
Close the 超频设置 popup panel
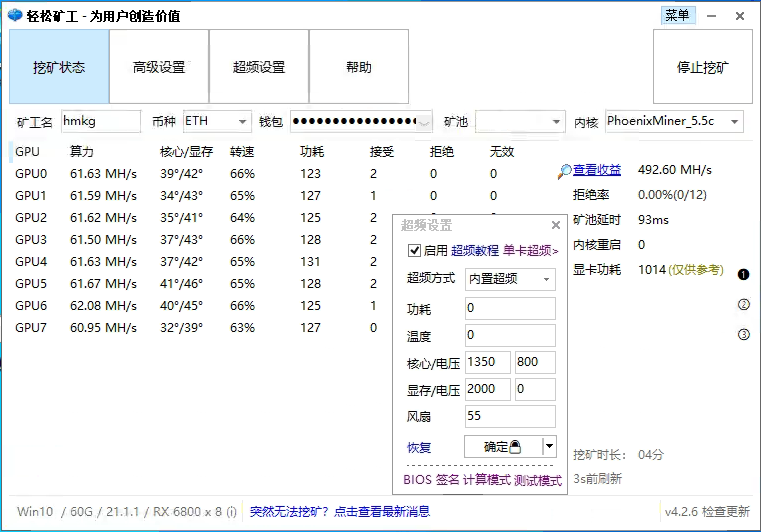tap(556, 226)
